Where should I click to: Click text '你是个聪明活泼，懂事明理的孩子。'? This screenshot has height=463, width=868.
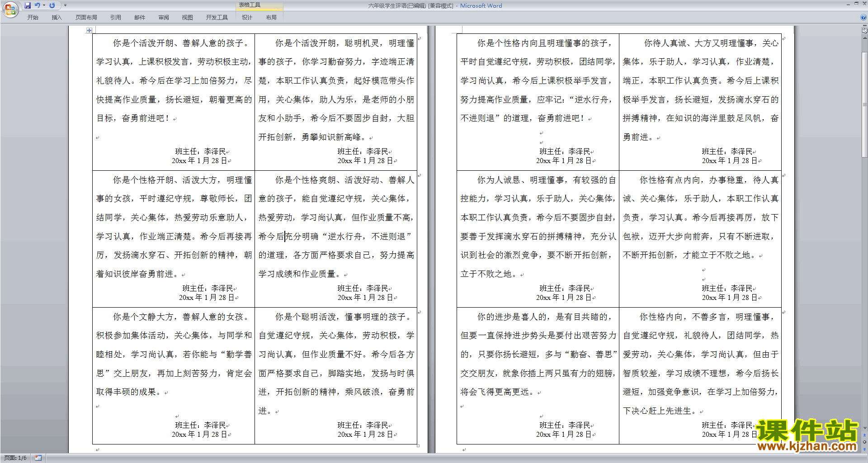pyautogui.click(x=344, y=317)
